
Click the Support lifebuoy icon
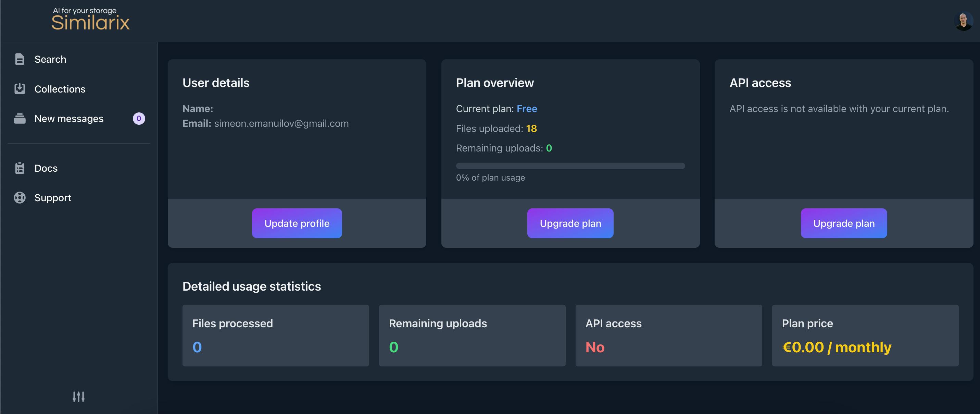[x=20, y=198]
